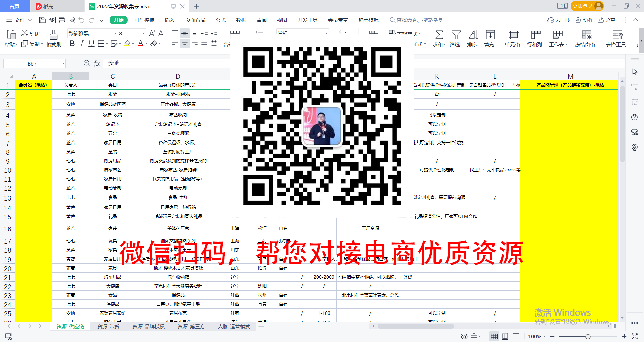Click the search commands box 查找命令

pos(416,20)
